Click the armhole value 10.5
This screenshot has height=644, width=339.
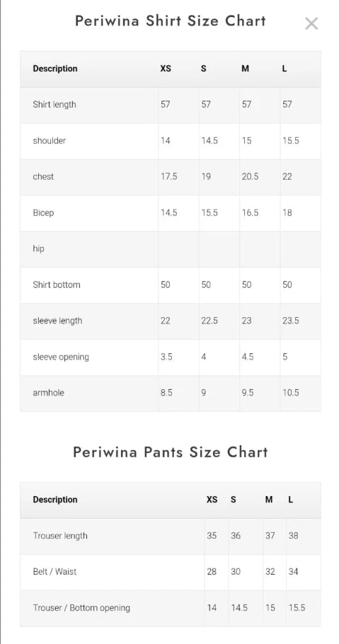coord(290,393)
